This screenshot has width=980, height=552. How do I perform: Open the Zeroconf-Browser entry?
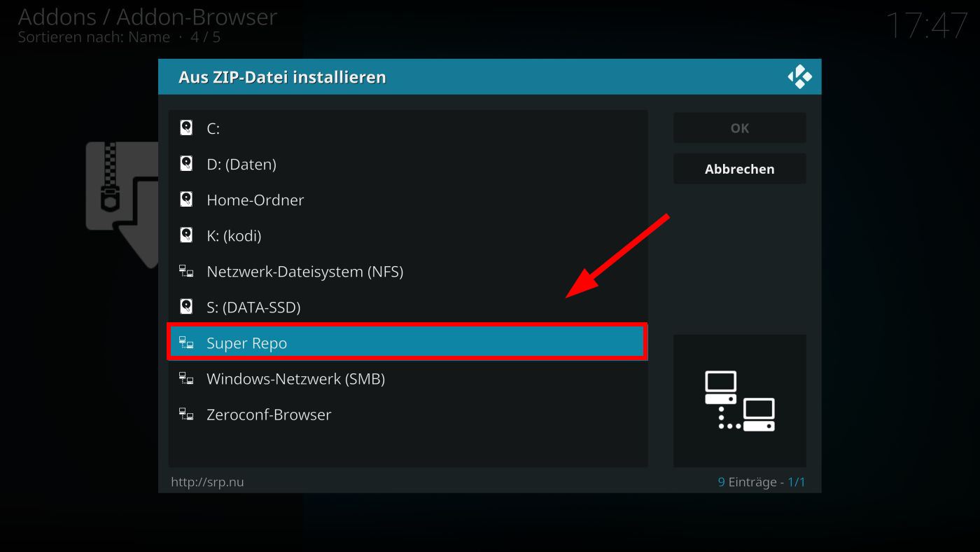click(408, 414)
